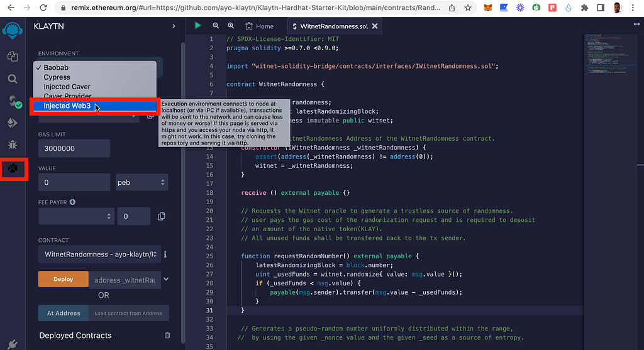Click the SPDX-License-Identifier comment line
This screenshot has height=350, width=644.
(x=282, y=39)
